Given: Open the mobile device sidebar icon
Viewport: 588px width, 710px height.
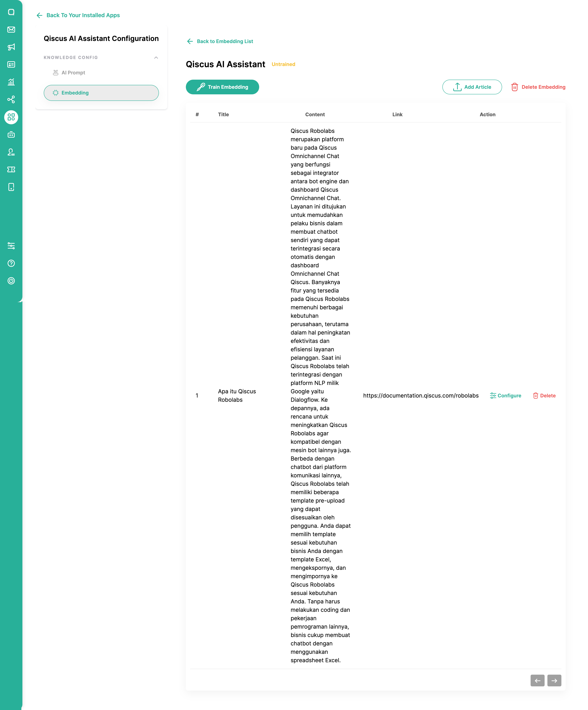Looking at the screenshot, I should tap(11, 187).
